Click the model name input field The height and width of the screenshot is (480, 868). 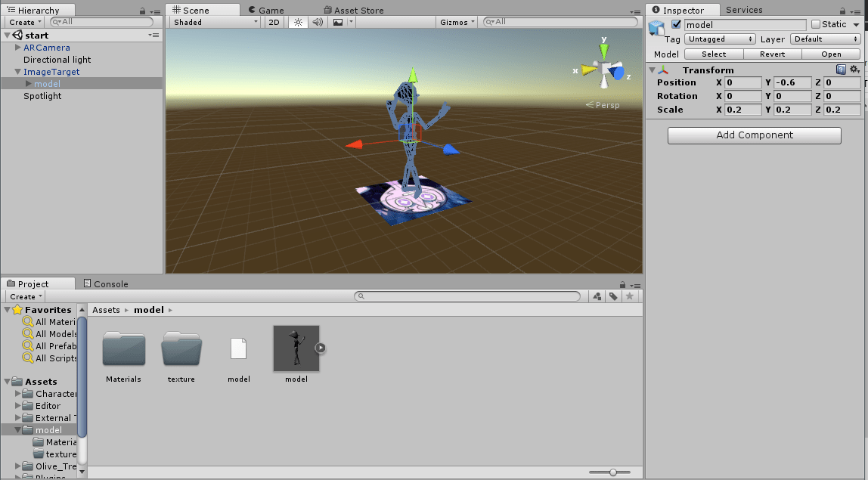point(745,25)
